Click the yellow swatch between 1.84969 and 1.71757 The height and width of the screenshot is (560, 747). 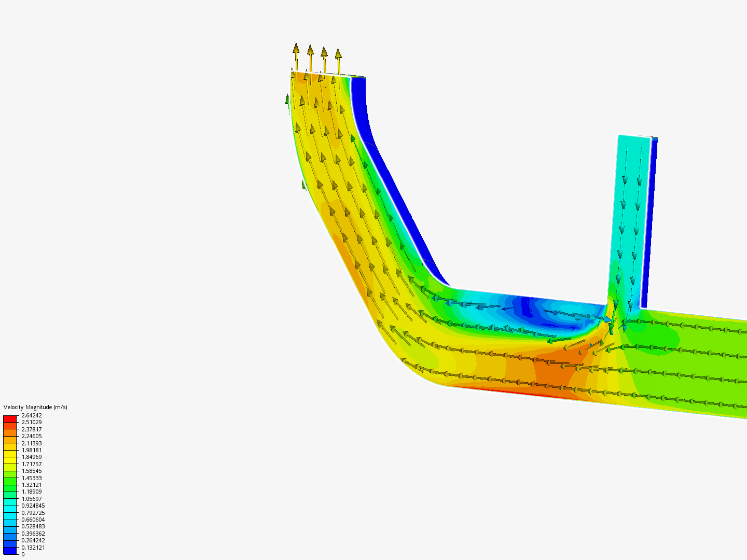coord(10,460)
